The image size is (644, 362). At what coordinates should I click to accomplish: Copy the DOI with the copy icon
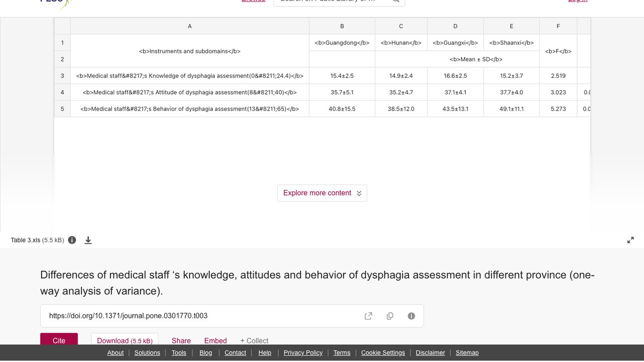pos(390,316)
